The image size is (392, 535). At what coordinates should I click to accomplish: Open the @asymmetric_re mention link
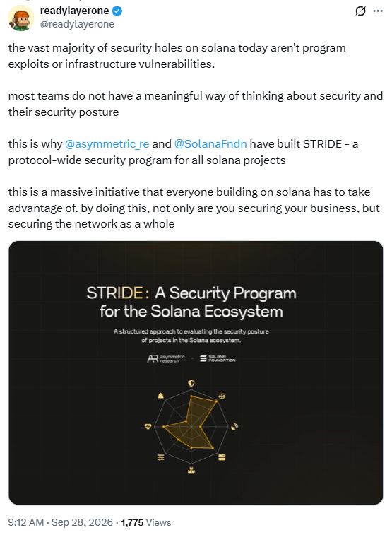click(x=107, y=143)
